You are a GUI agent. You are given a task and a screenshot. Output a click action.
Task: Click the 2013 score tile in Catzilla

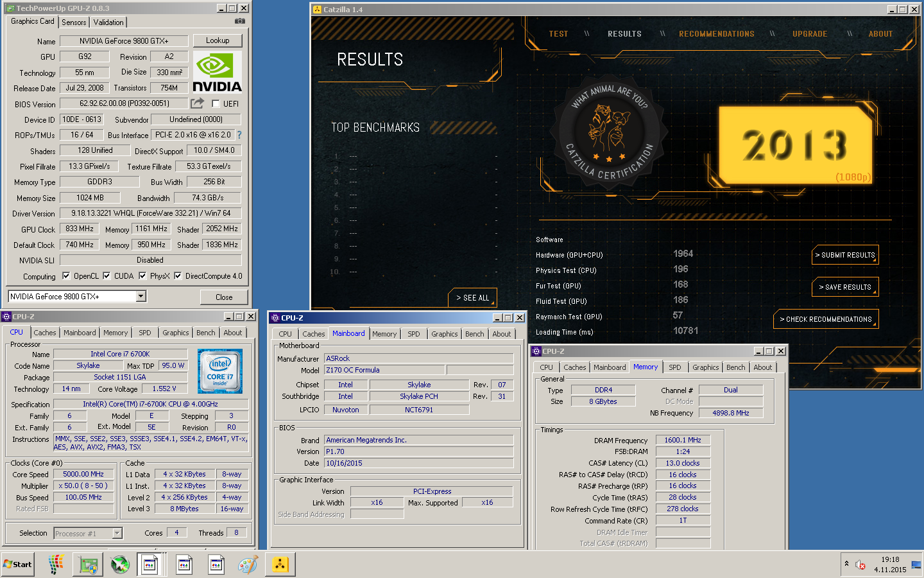(795, 144)
